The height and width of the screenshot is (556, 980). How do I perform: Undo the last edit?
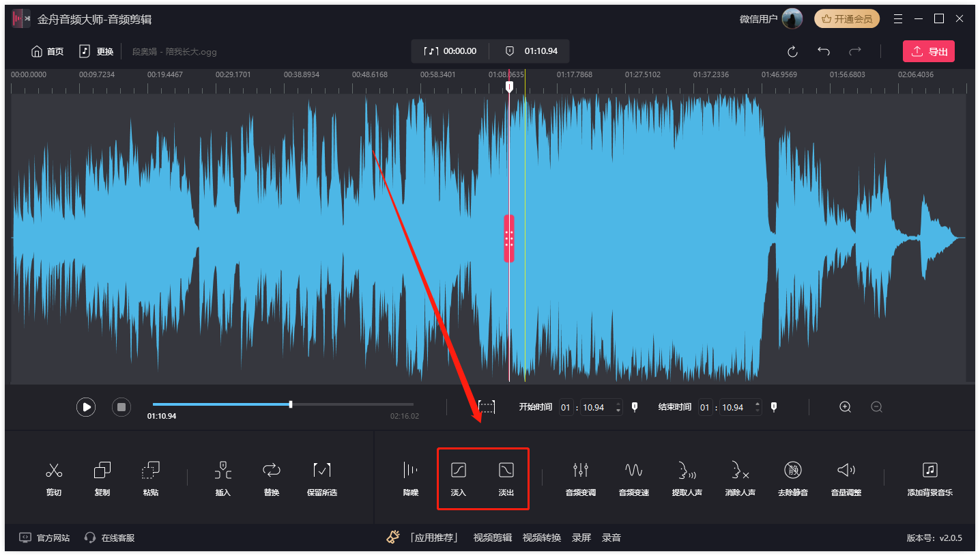pos(824,51)
